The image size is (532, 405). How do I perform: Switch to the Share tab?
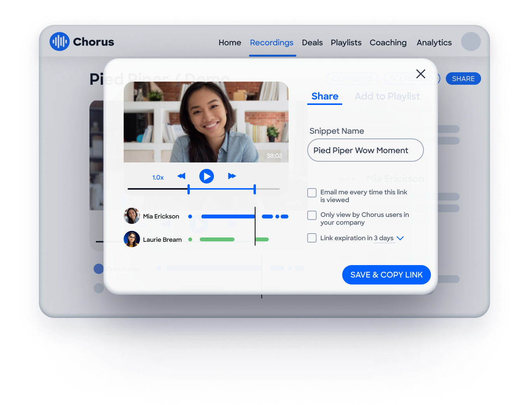point(325,96)
